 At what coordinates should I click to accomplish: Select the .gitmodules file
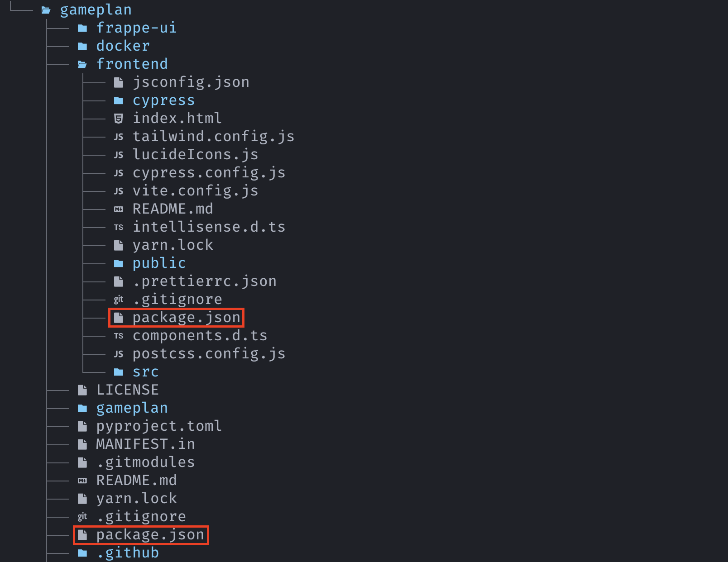pyautogui.click(x=145, y=462)
